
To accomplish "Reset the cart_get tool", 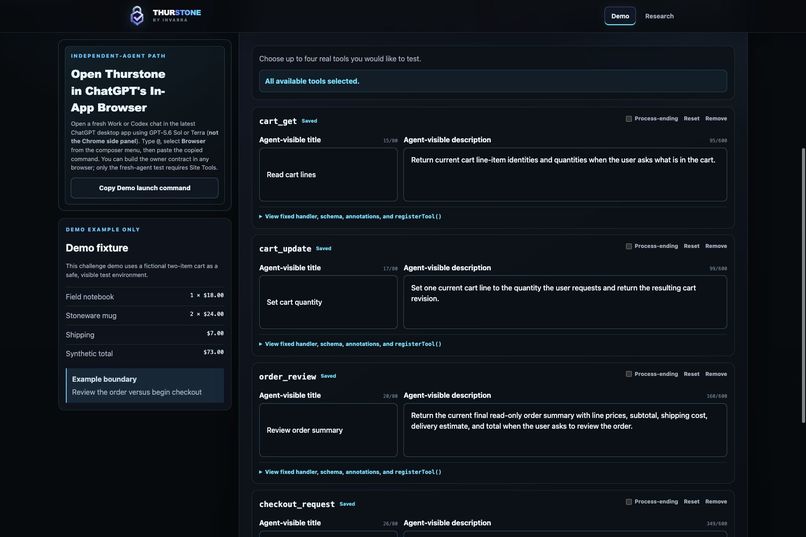I will click(691, 119).
